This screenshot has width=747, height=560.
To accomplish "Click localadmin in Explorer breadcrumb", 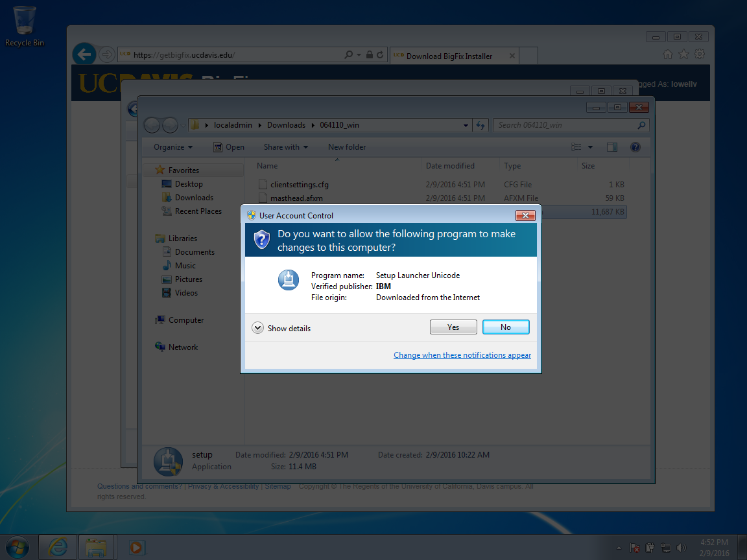I will click(233, 125).
